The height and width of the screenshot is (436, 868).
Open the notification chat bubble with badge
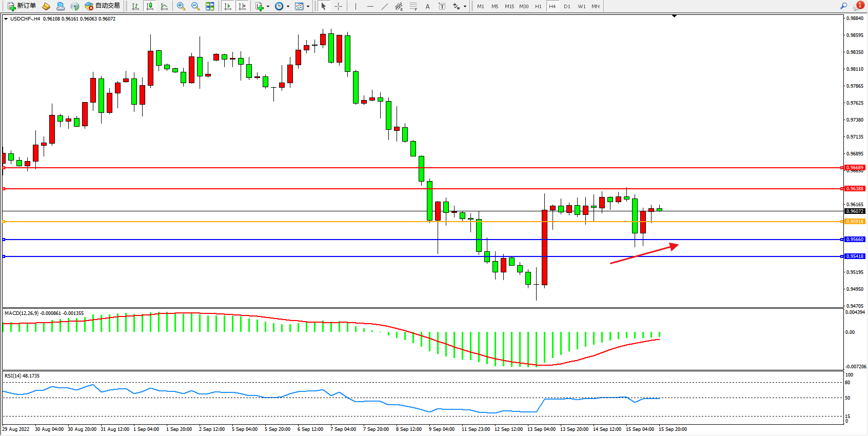click(858, 6)
